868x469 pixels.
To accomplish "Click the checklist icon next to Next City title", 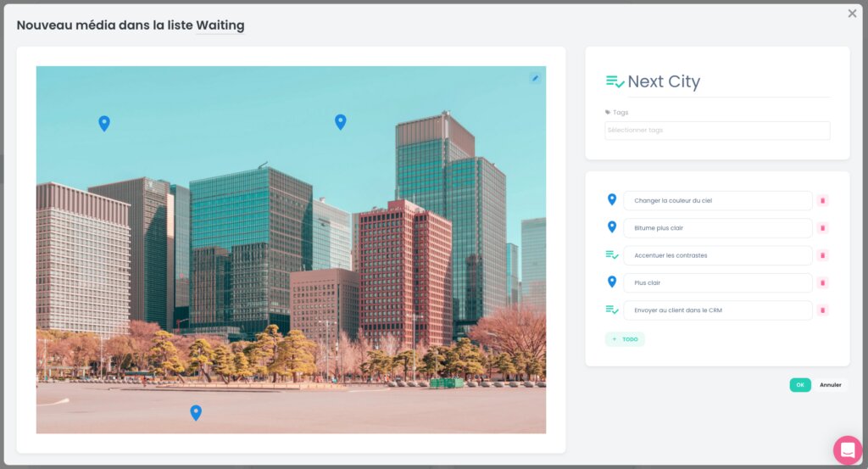I will tap(615, 82).
